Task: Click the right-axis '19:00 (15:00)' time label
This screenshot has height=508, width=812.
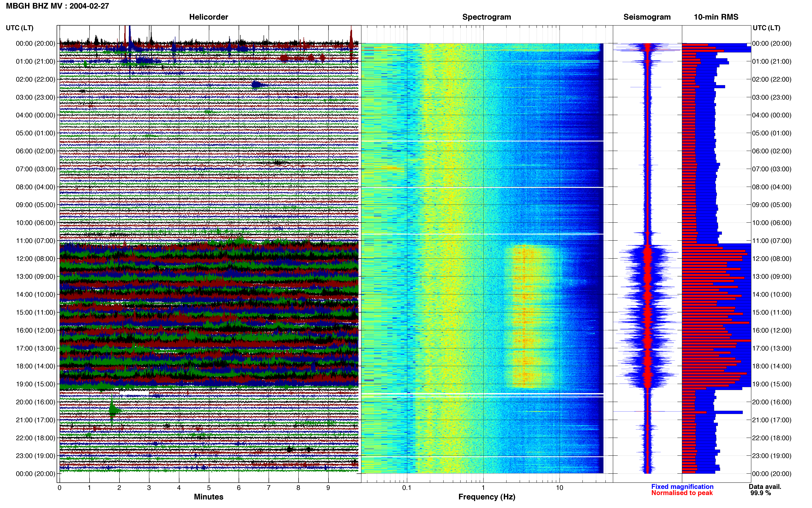Action: [x=772, y=384]
